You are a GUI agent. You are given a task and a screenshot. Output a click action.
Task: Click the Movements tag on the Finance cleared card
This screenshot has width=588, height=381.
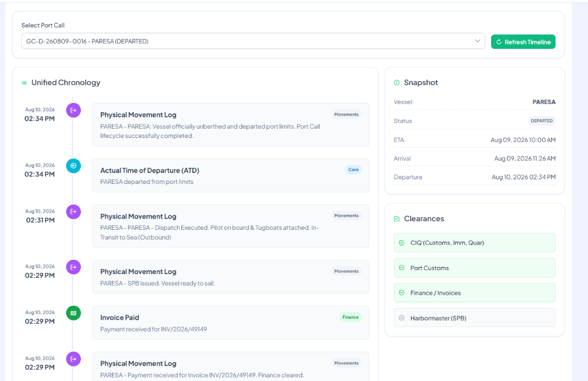pos(346,363)
